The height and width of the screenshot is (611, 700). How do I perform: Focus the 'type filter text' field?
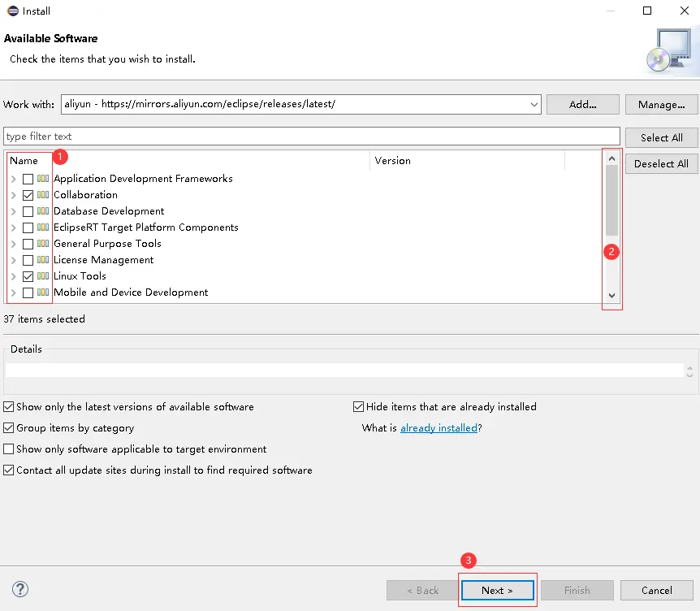click(312, 136)
